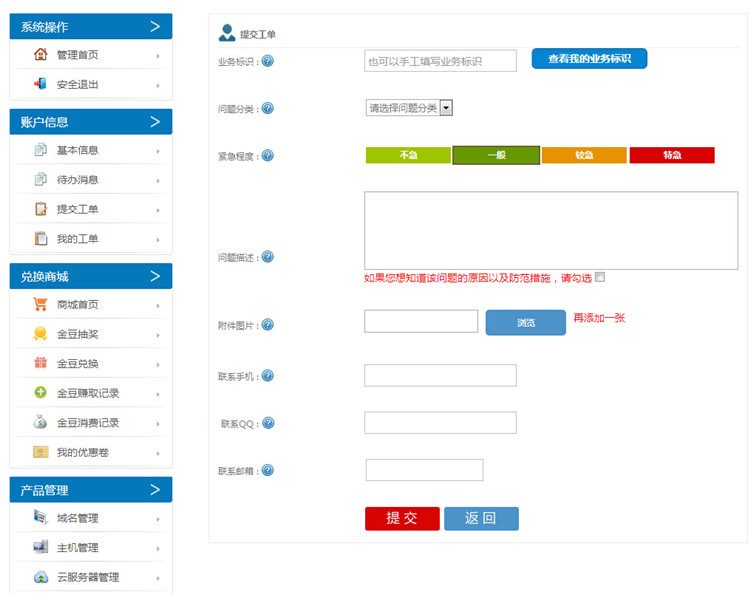
Task: Tick the checkbox after the red 请勾选 text
Action: click(x=600, y=277)
